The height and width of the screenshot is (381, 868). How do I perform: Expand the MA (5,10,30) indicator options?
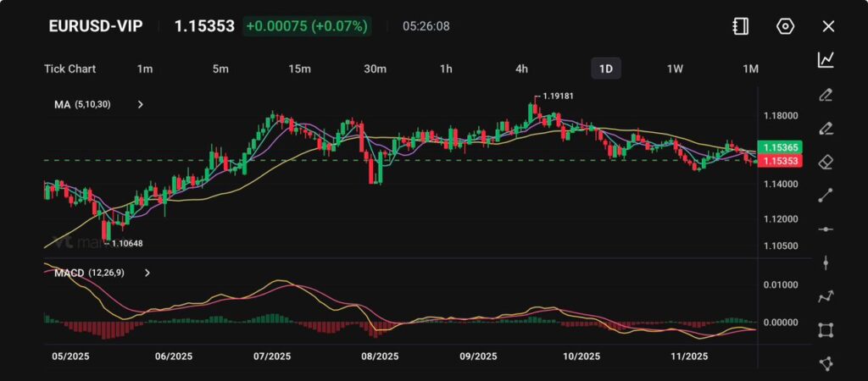(x=141, y=105)
